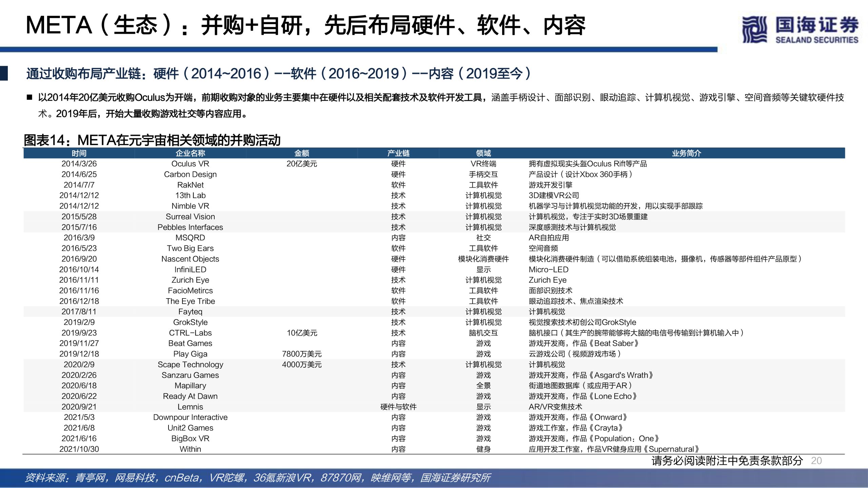This screenshot has width=868, height=488.
Task: Select the Fayteq cell
Action: pos(190,311)
